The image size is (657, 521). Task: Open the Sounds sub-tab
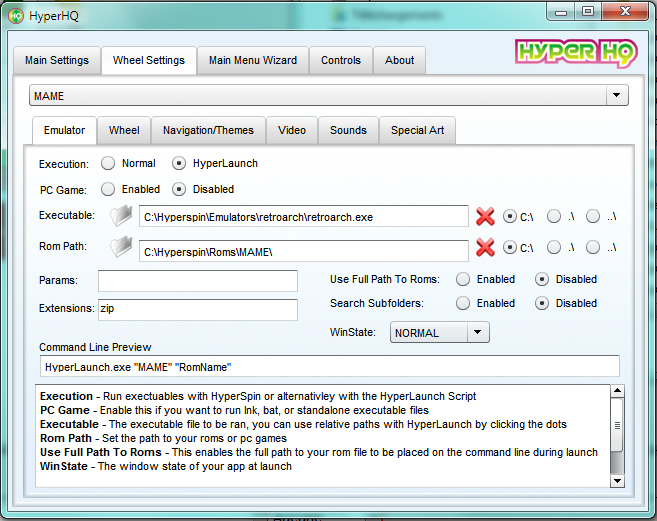pyautogui.click(x=348, y=130)
